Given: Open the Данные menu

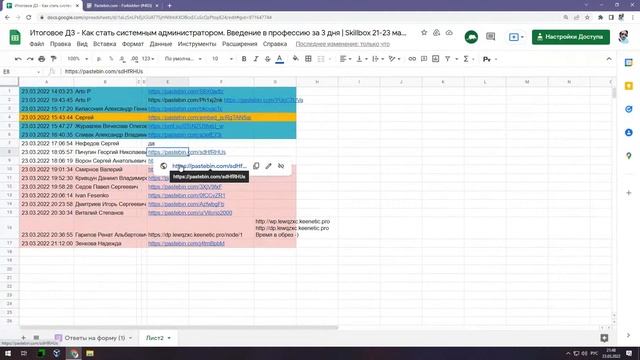Looking at the screenshot, I should (x=161, y=44).
